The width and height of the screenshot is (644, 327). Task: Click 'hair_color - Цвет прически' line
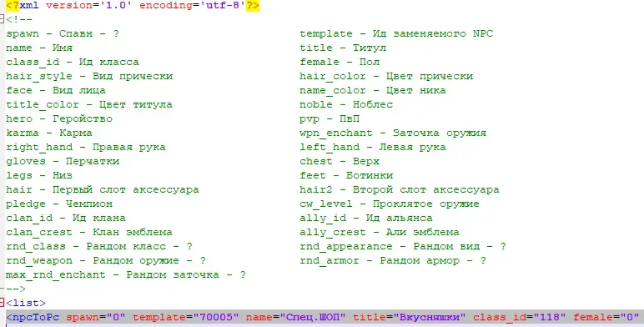pos(386,77)
